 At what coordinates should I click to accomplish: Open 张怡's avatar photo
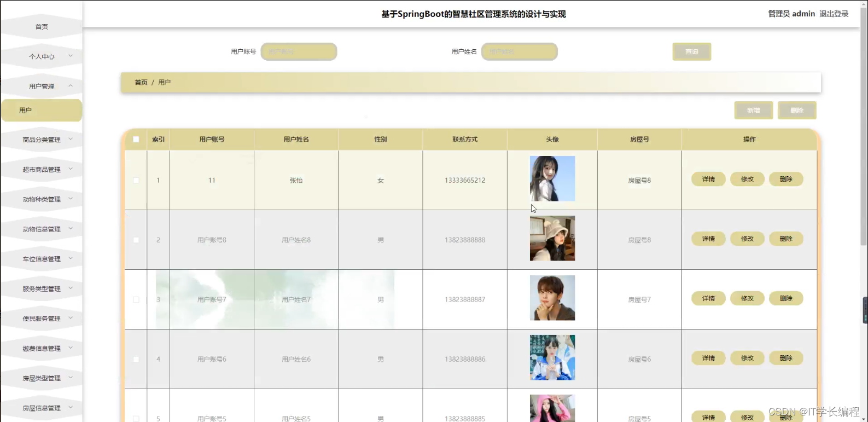[x=552, y=178]
